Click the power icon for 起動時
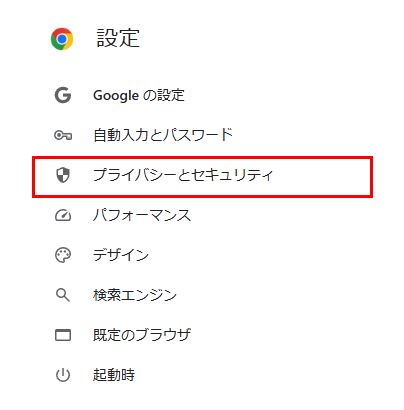404x410 pixels. [63, 375]
